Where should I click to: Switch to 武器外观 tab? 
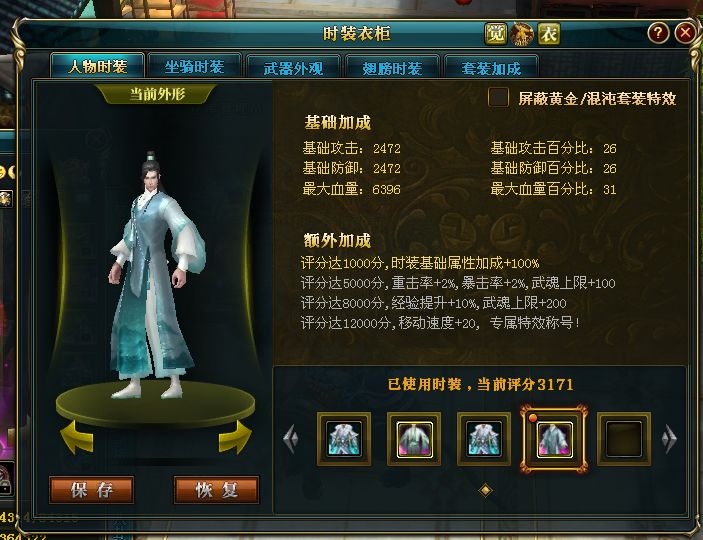tap(293, 67)
